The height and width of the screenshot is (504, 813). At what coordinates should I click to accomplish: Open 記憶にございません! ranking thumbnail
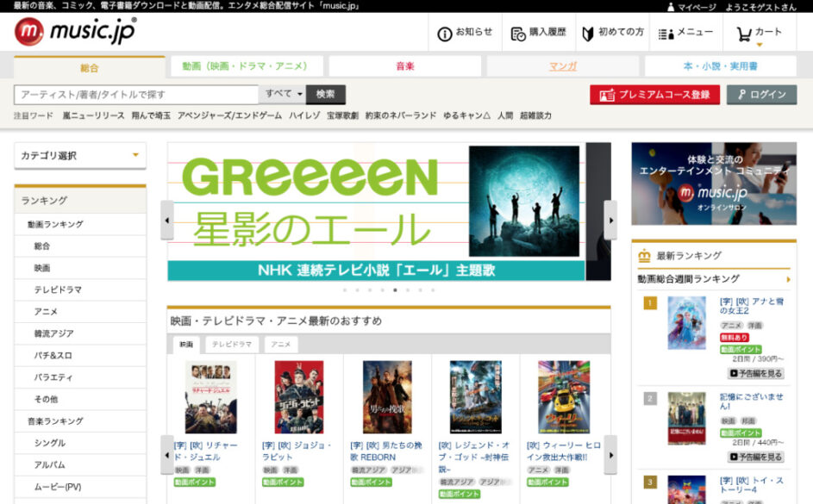pos(686,419)
